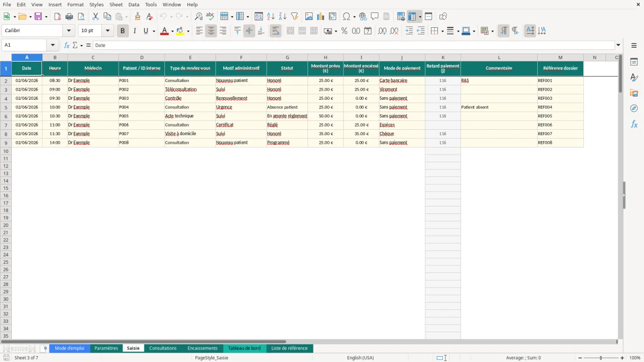Screen dimensions: 644x362
Task: Select row 5 header
Action: coord(6,107)
